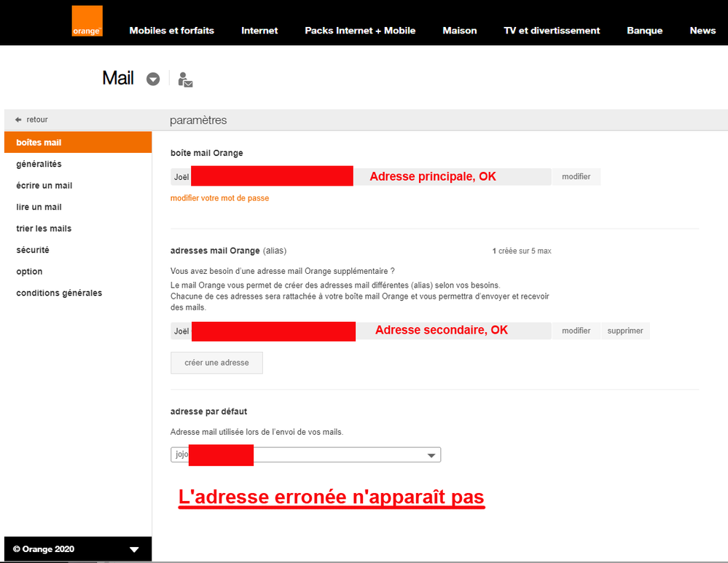Open the sécurité settings section
Image resolution: width=728 pixels, height=563 pixels.
pyautogui.click(x=33, y=249)
